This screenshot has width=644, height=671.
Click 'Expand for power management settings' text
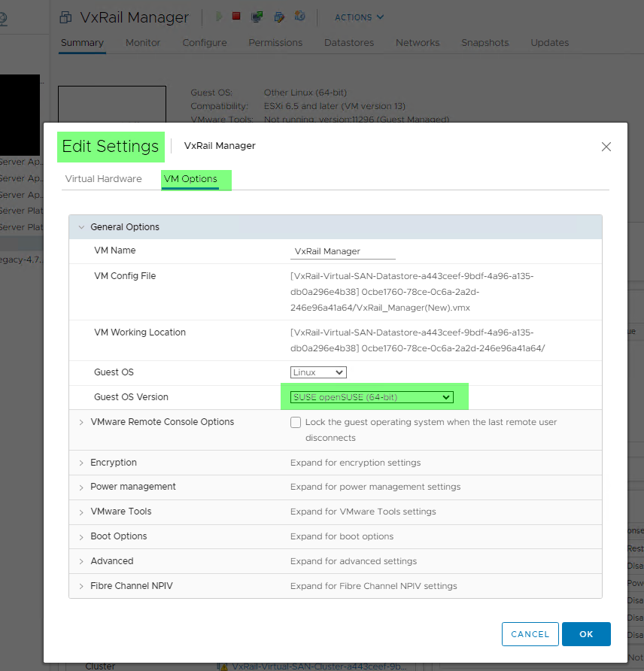pyautogui.click(x=375, y=487)
